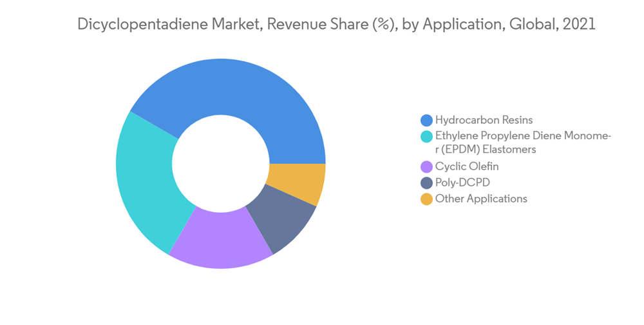Click the "(EPDM) Elastomers" legend line
This screenshot has width=644, height=325.
tap(486, 150)
